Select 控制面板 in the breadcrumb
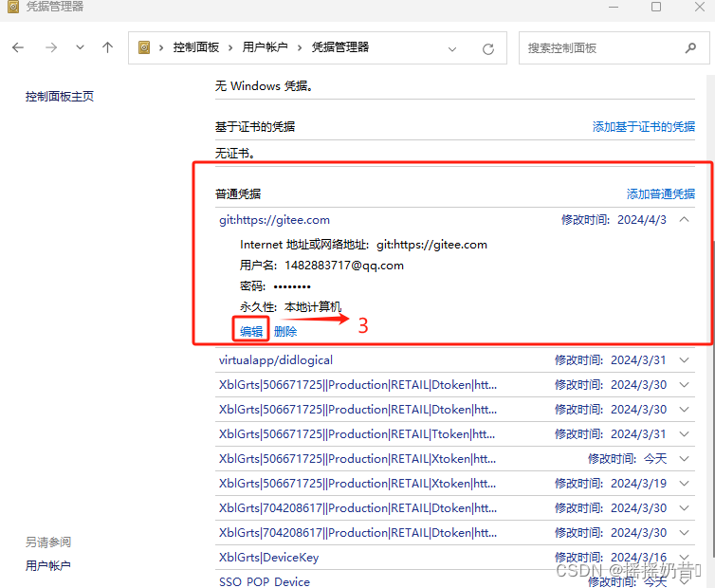This screenshot has width=715, height=588. point(196,47)
